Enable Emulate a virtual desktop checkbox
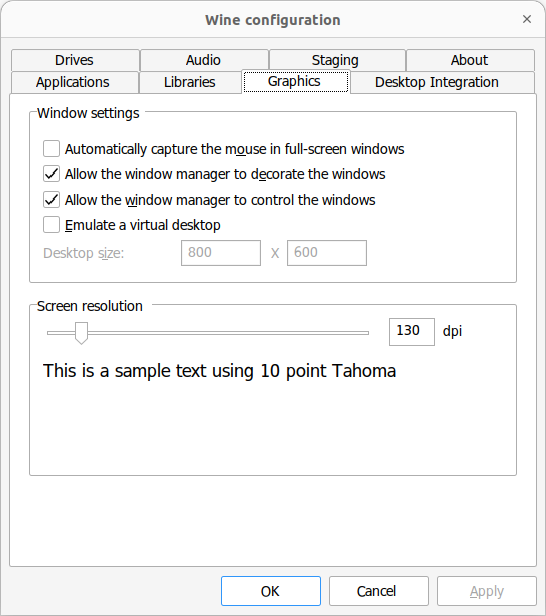 click(x=51, y=225)
